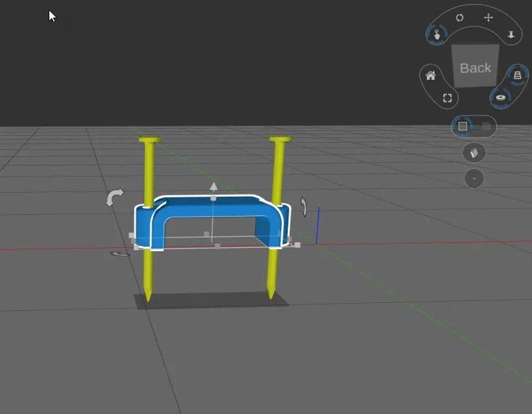
Task: Click the far right corner resize handle
Action: tap(297, 245)
